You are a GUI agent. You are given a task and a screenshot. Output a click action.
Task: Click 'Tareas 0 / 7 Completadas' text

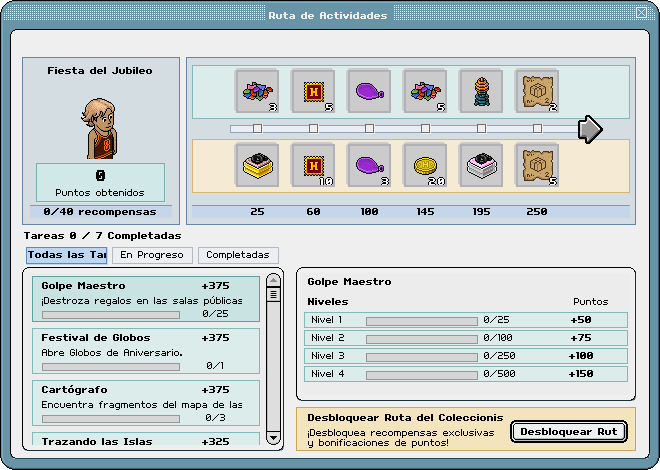[102, 236]
